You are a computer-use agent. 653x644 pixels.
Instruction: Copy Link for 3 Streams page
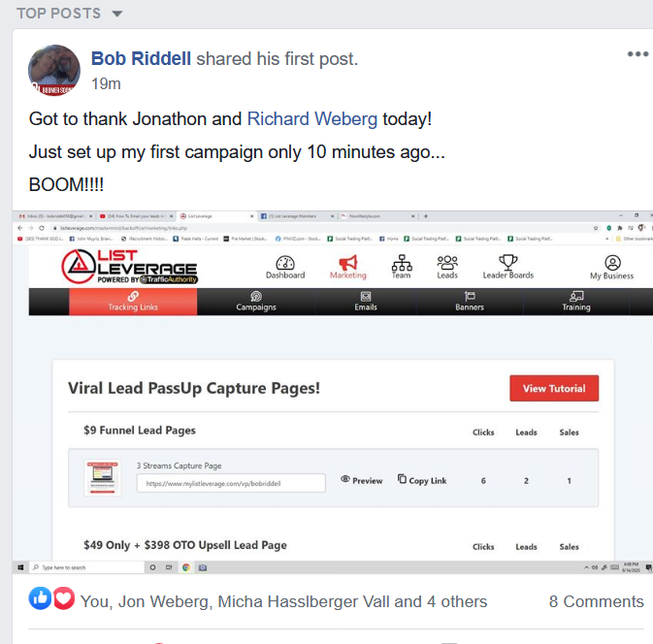click(422, 480)
